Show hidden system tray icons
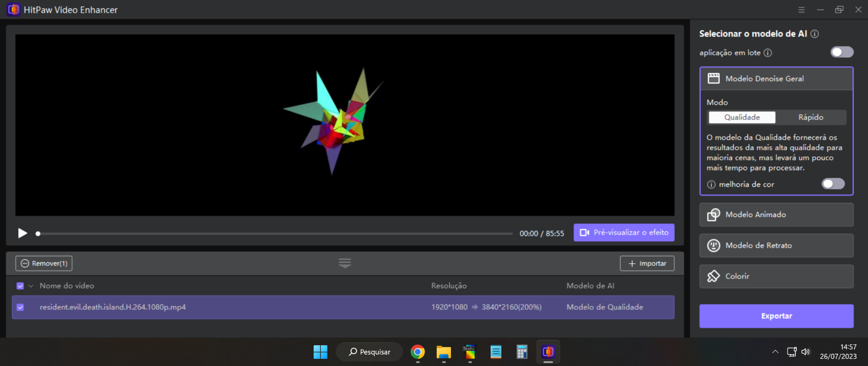This screenshot has height=366, width=868. click(x=775, y=352)
